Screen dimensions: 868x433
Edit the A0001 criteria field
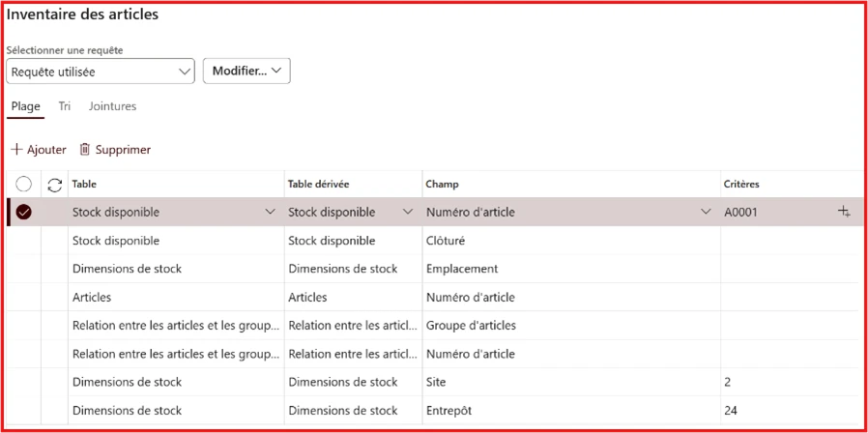pos(773,213)
